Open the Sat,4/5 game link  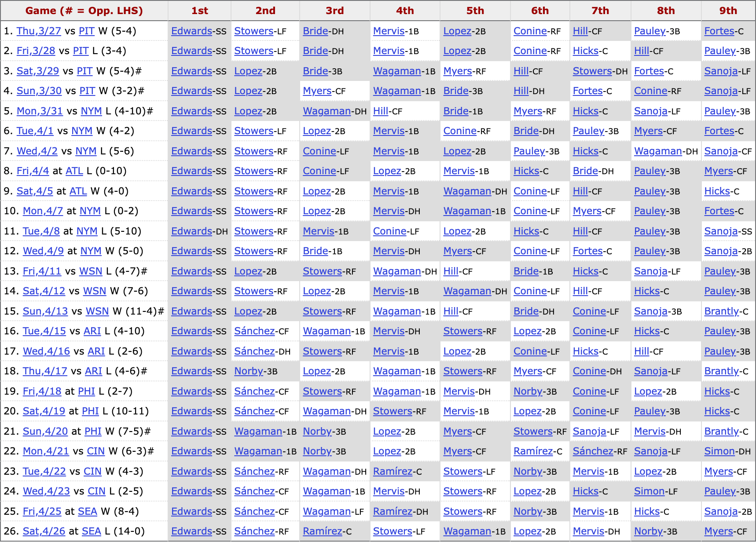coord(35,191)
